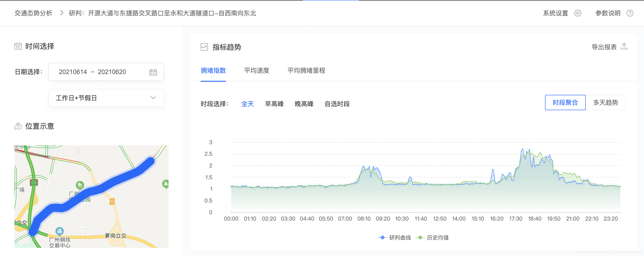Click the 多天趋势 button
The width and height of the screenshot is (644, 256).
[606, 102]
